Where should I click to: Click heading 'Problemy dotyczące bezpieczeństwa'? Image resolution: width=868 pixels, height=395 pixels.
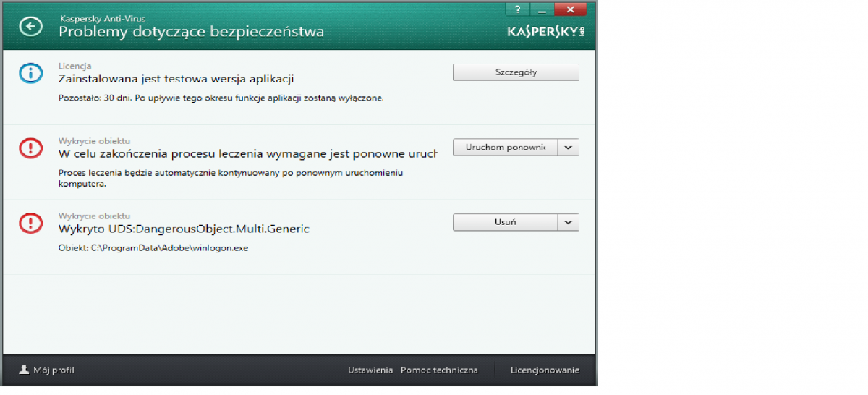[x=191, y=32]
